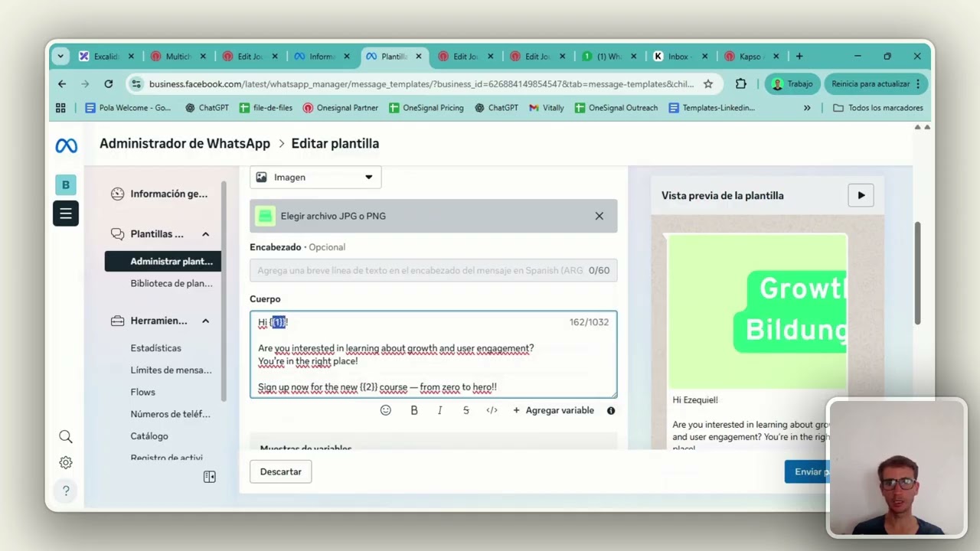Apply monospace code formatting
Image resolution: width=980 pixels, height=551 pixels.
point(492,410)
